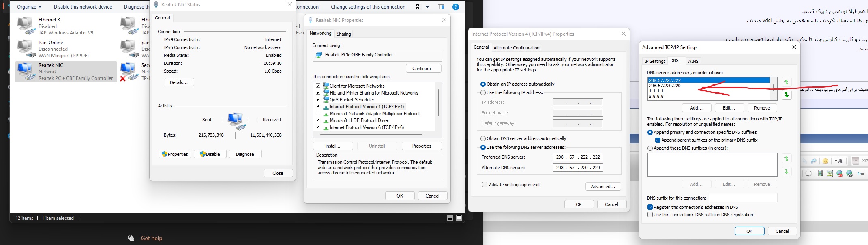Image resolution: width=868 pixels, height=245 pixels.
Task: Click the DNS suffix move-up arrow
Action: pyautogui.click(x=787, y=158)
